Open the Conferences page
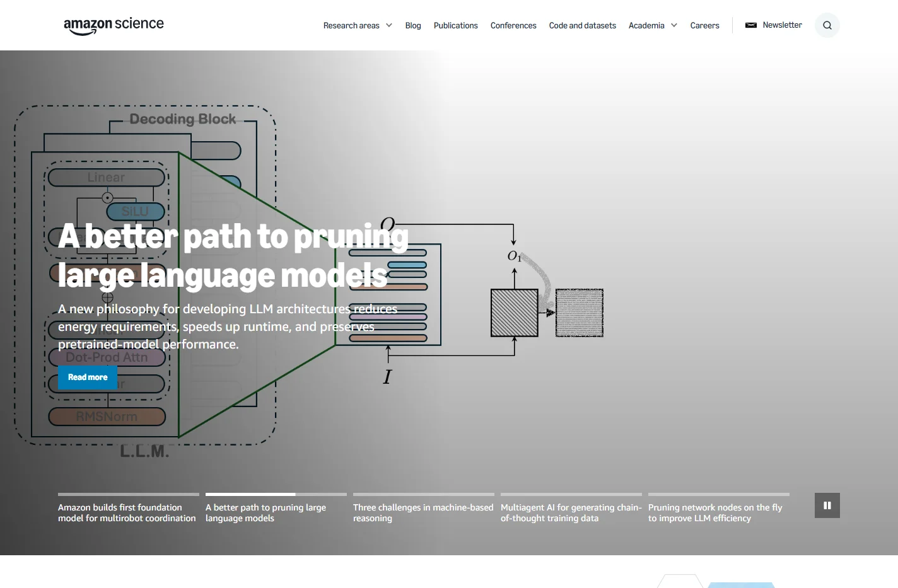Image resolution: width=898 pixels, height=588 pixels. 513,25
